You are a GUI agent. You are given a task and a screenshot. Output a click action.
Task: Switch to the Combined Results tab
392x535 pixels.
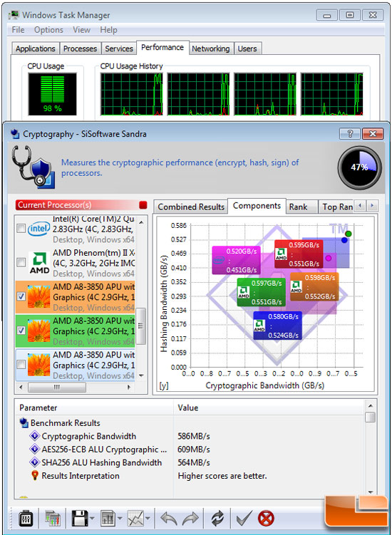coord(191,207)
